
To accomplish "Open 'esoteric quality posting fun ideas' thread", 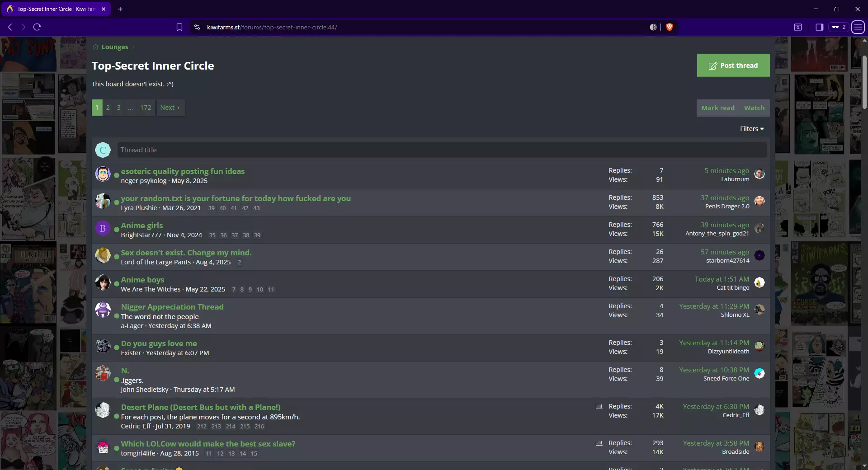I will 183,171.
